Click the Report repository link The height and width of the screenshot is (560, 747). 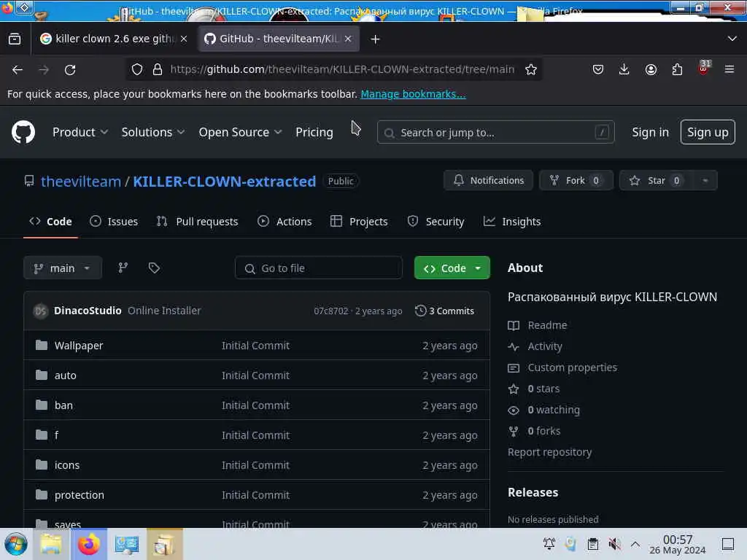tap(550, 452)
